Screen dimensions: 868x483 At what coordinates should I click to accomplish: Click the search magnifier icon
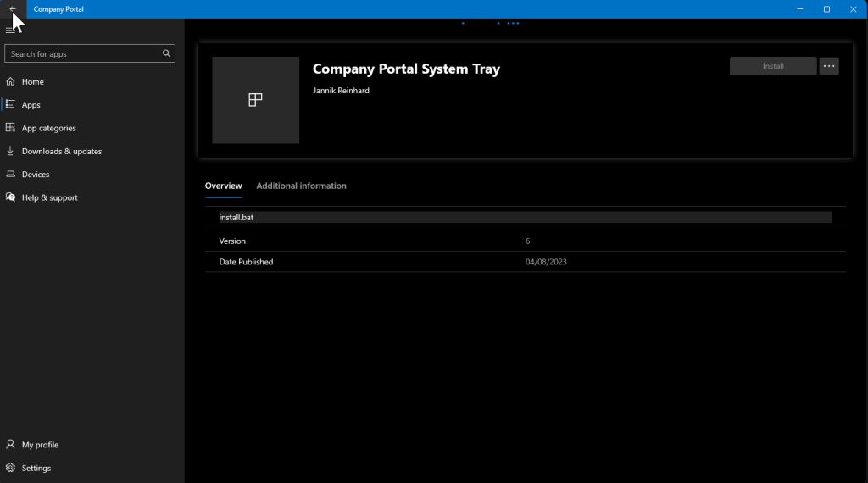tap(166, 53)
